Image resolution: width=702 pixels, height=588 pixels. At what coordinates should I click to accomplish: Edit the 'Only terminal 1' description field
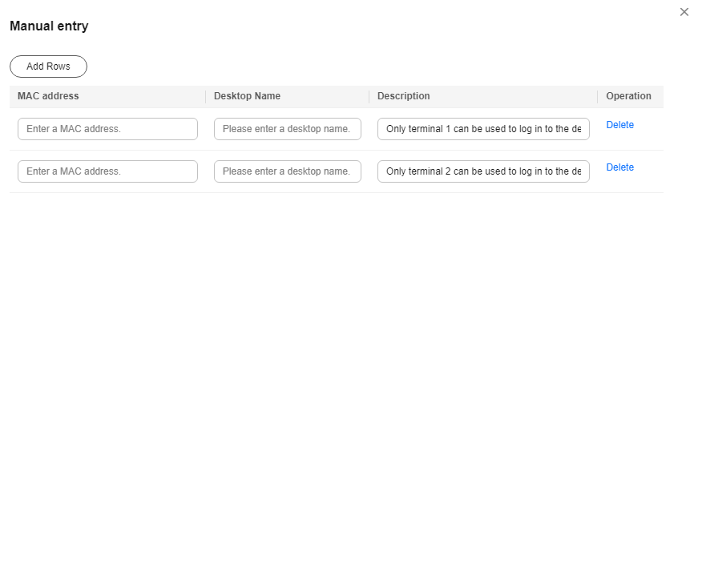483,129
